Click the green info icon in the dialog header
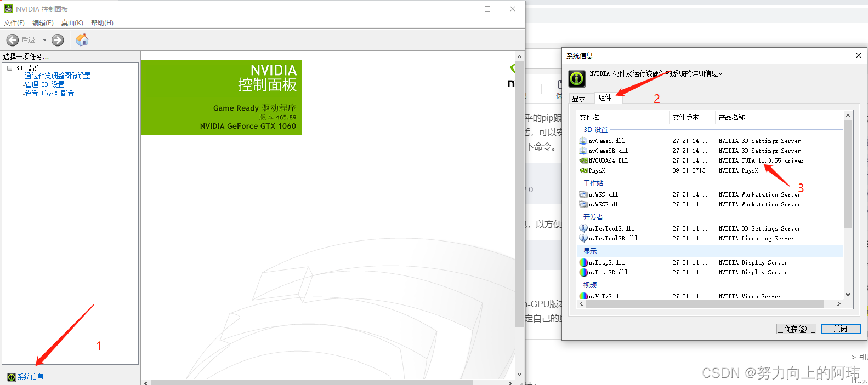The width and height of the screenshot is (868, 385). (577, 79)
